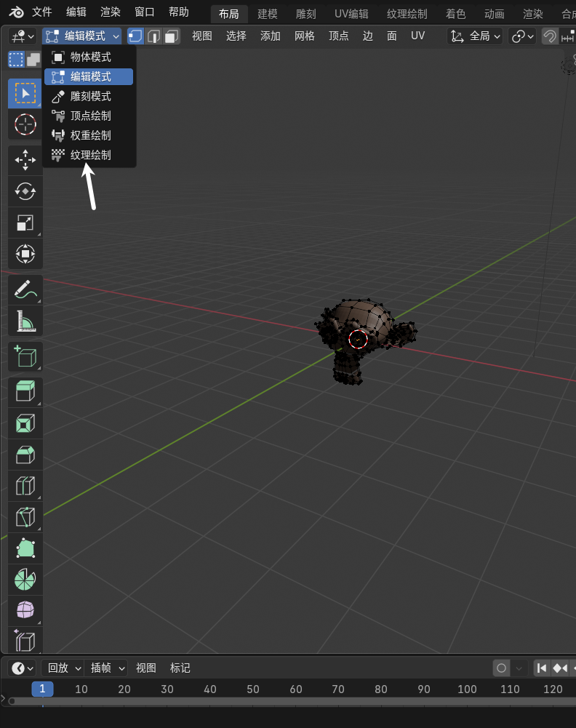Image resolution: width=576 pixels, height=728 pixels.
Task: Choose 纹理绘制 from the mode list
Action: [90, 155]
